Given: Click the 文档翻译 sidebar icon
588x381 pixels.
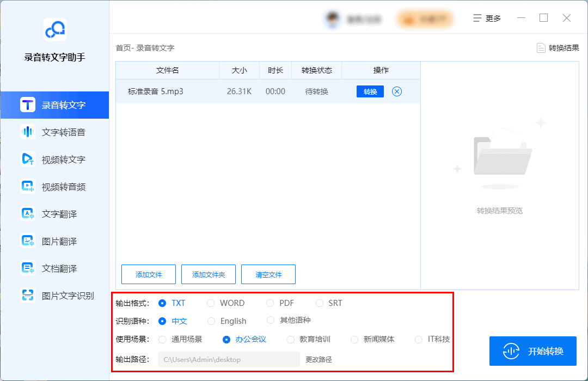Looking at the screenshot, I should click(x=28, y=268).
